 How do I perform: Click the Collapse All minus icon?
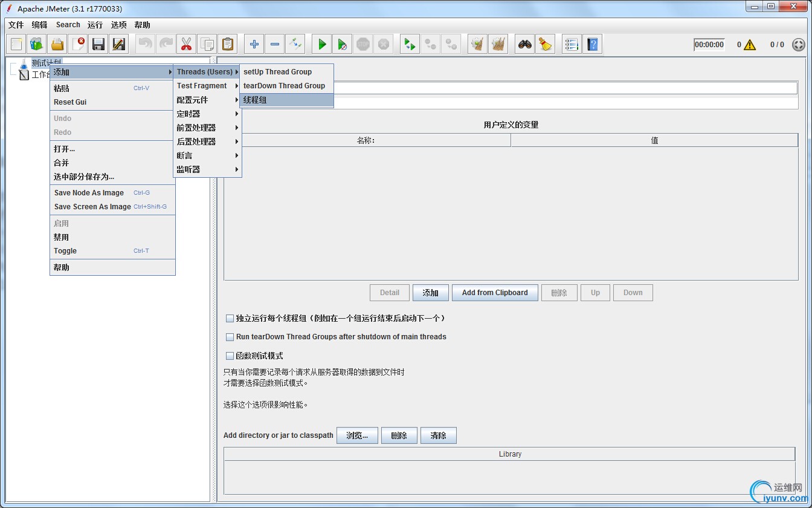pos(275,44)
